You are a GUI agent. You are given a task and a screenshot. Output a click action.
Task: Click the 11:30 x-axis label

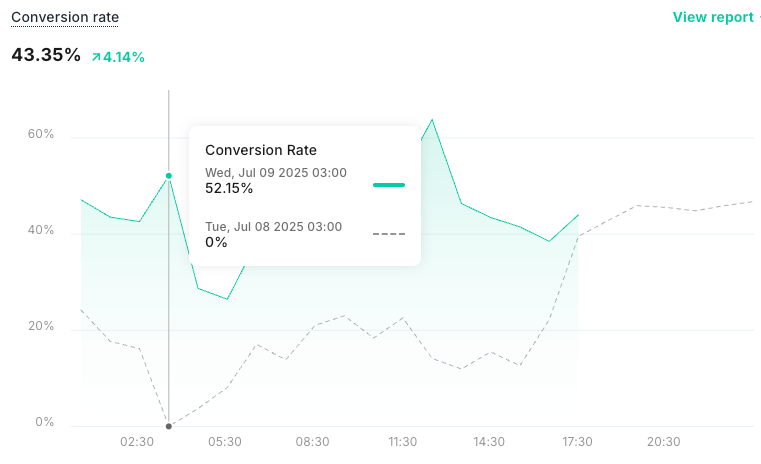(x=402, y=442)
